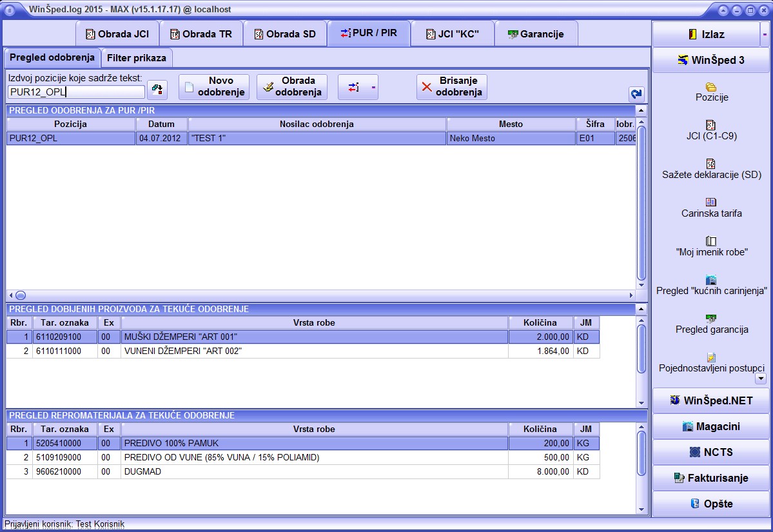The image size is (773, 532).
Task: Open Pregled "kućnih carinjenja" icon
Action: coord(711,280)
